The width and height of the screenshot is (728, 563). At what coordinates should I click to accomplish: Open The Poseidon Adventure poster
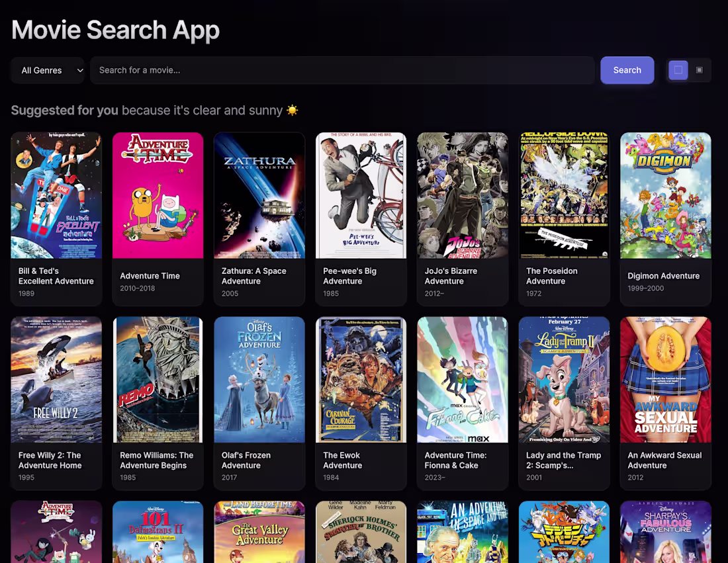point(564,195)
